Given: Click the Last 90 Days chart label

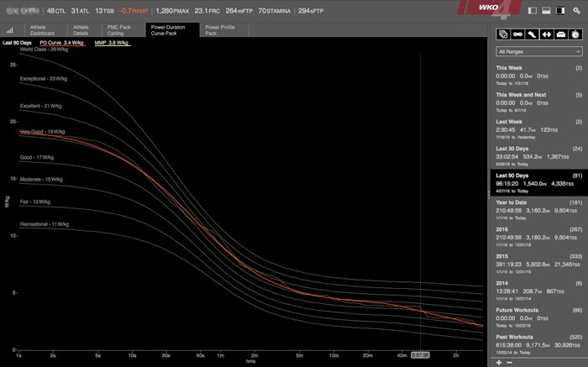Looking at the screenshot, I should coord(17,43).
